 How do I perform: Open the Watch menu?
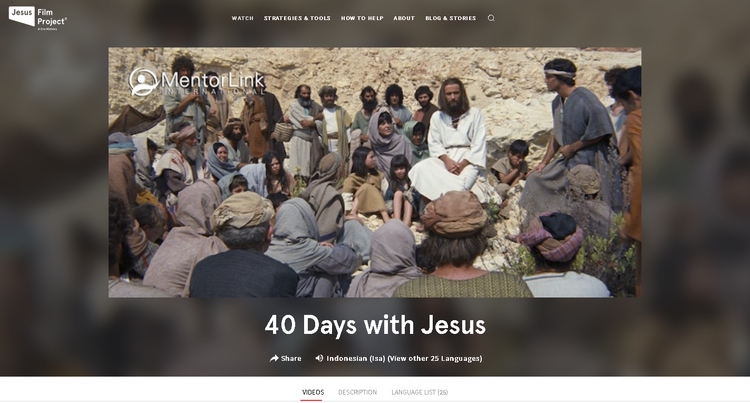click(x=243, y=18)
